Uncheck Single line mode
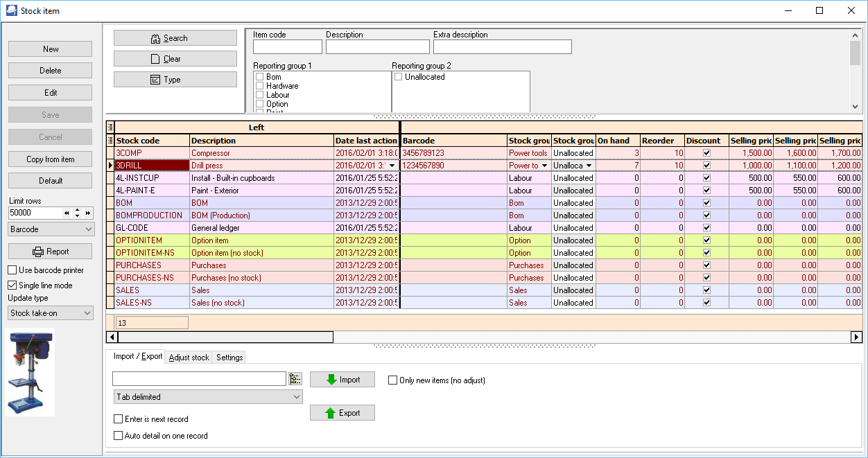Viewport: 868px width, 458px height. [12, 285]
